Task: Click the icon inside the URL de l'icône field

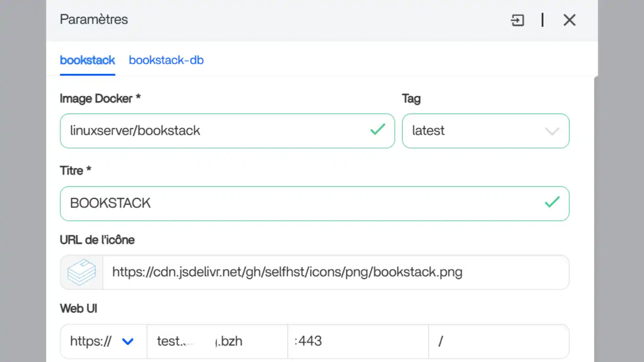Action: pos(81,272)
